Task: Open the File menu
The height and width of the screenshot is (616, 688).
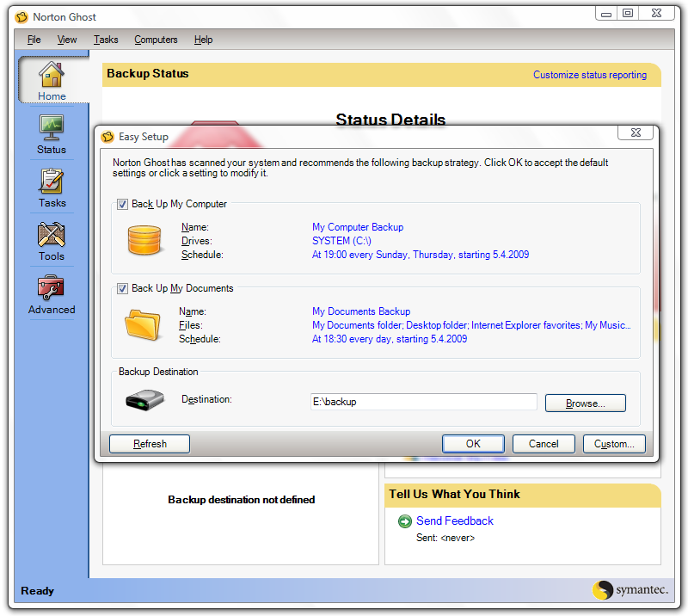Action: coord(34,40)
